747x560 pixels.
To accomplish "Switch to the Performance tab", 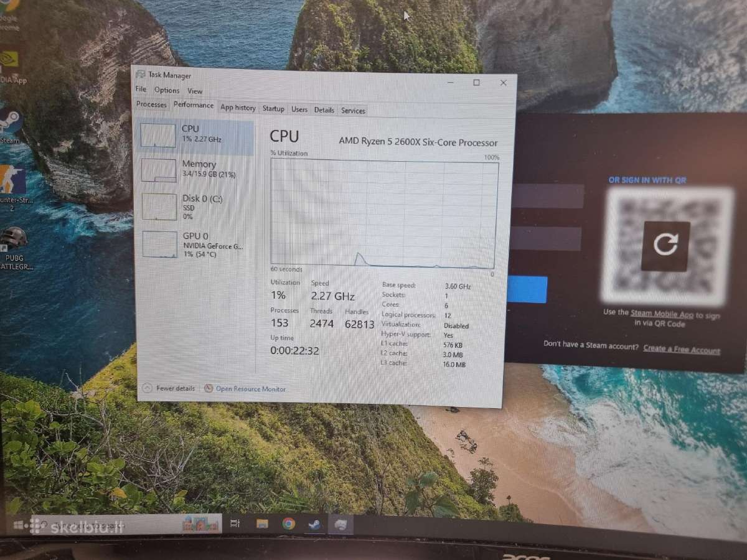I will pyautogui.click(x=194, y=105).
